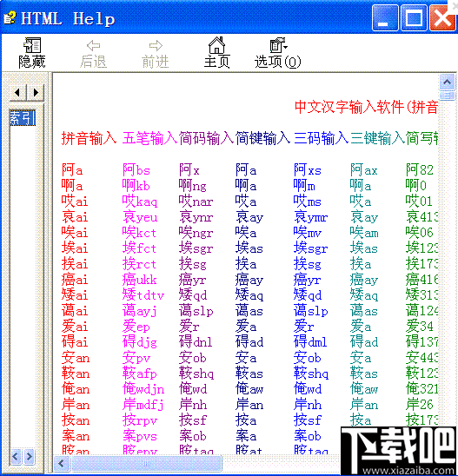This screenshot has width=458, height=476.
Task: Click the entry 埃sgr in blue column
Action: 311,248
